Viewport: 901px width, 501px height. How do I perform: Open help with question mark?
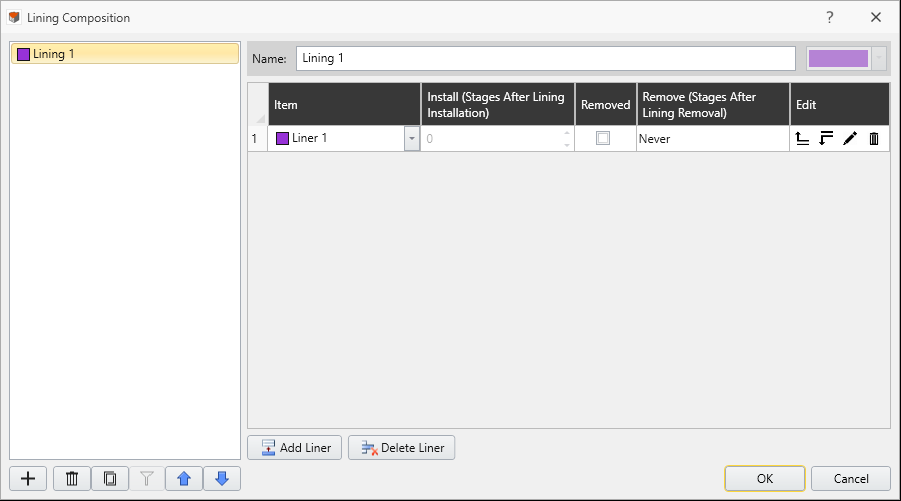pos(830,17)
